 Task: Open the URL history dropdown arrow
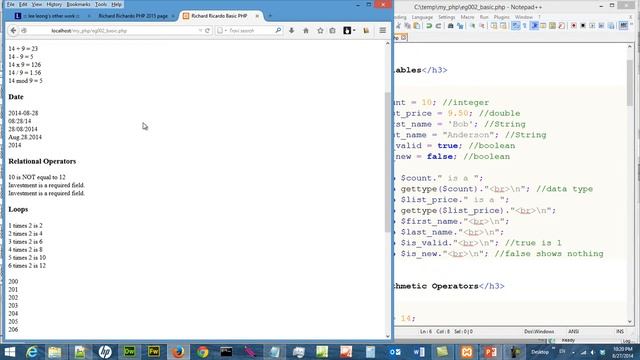click(x=200, y=31)
